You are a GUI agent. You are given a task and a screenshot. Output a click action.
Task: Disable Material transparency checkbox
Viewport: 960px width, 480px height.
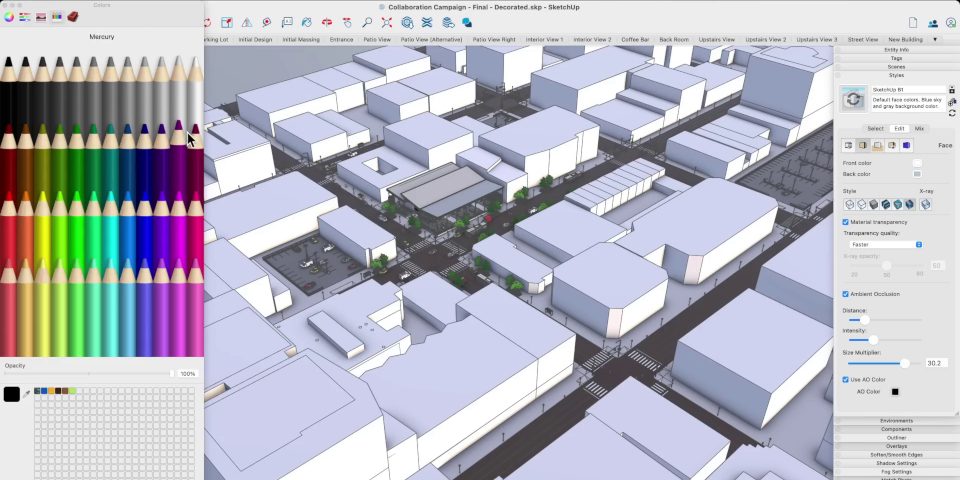(846, 222)
